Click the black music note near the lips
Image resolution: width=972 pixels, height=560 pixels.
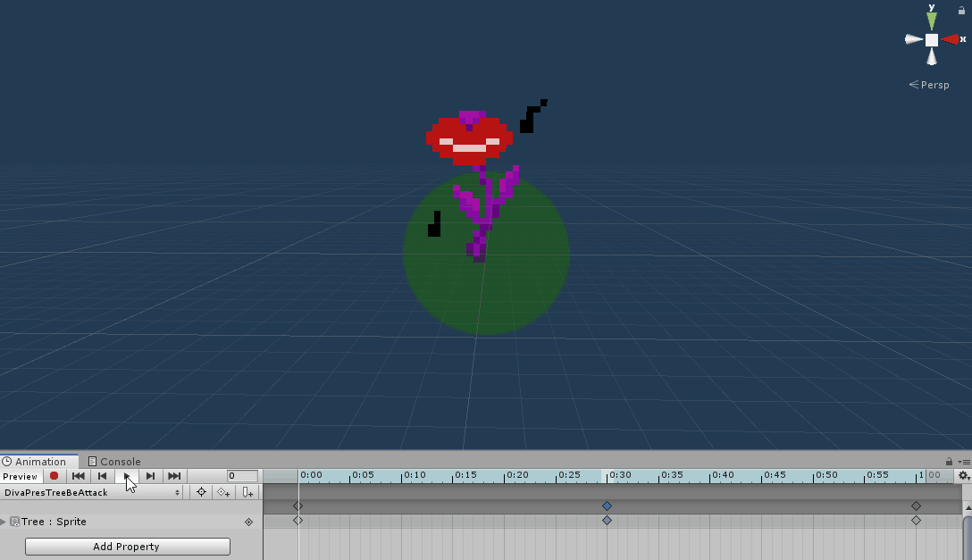click(x=532, y=117)
